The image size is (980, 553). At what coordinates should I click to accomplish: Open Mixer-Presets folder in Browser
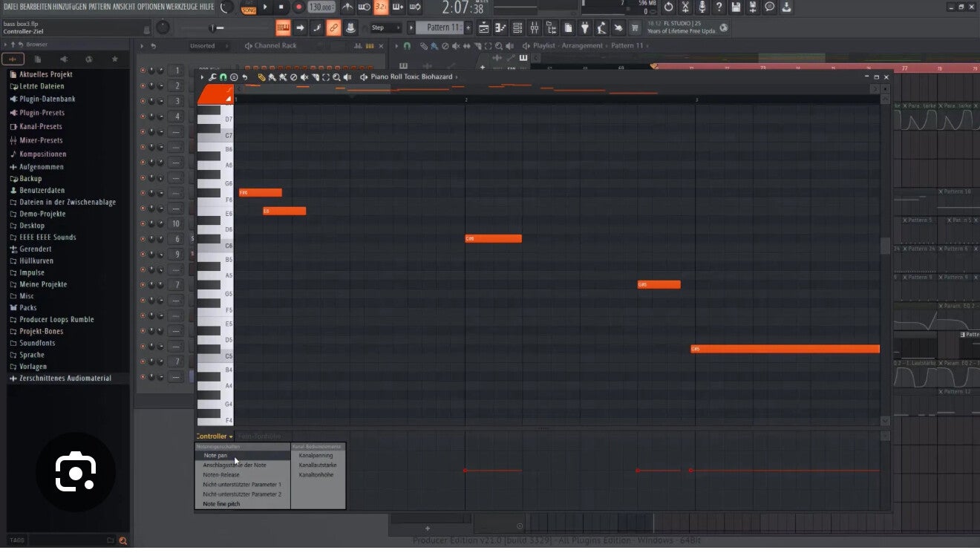[41, 140]
